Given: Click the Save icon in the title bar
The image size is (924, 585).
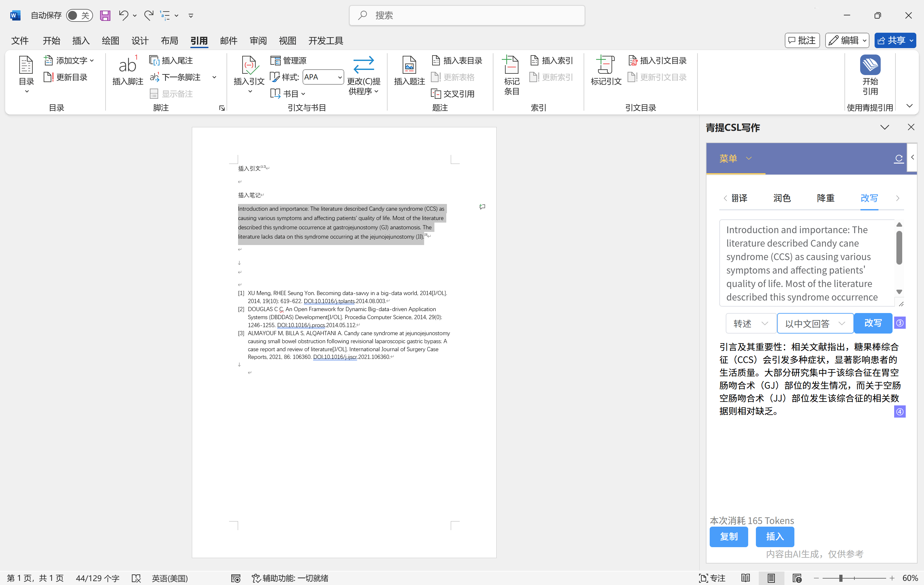Looking at the screenshot, I should pyautogui.click(x=105, y=15).
